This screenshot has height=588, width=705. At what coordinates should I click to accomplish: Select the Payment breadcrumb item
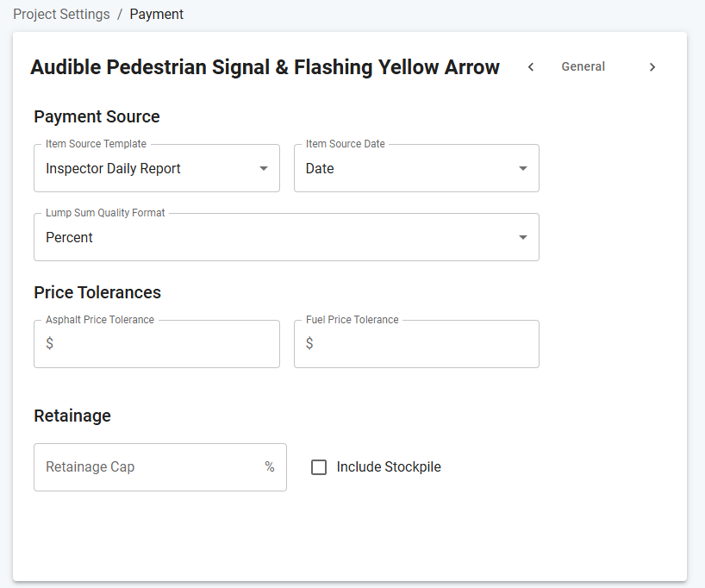[157, 15]
